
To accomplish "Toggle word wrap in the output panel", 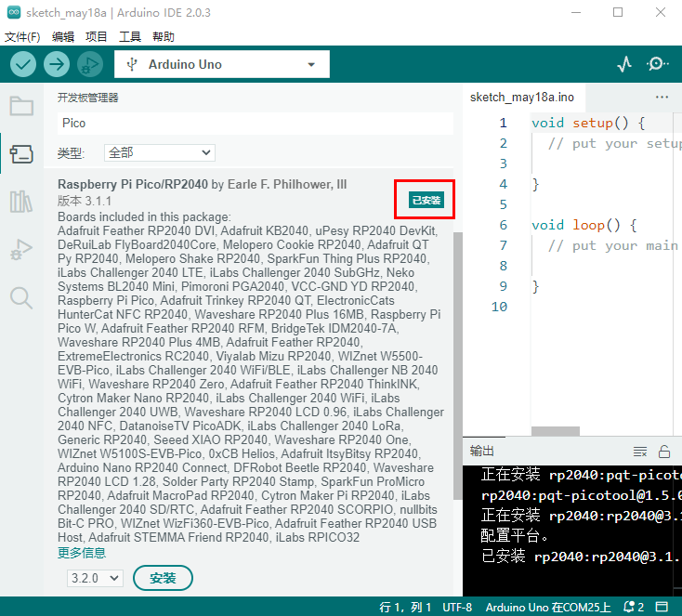I will [640, 452].
